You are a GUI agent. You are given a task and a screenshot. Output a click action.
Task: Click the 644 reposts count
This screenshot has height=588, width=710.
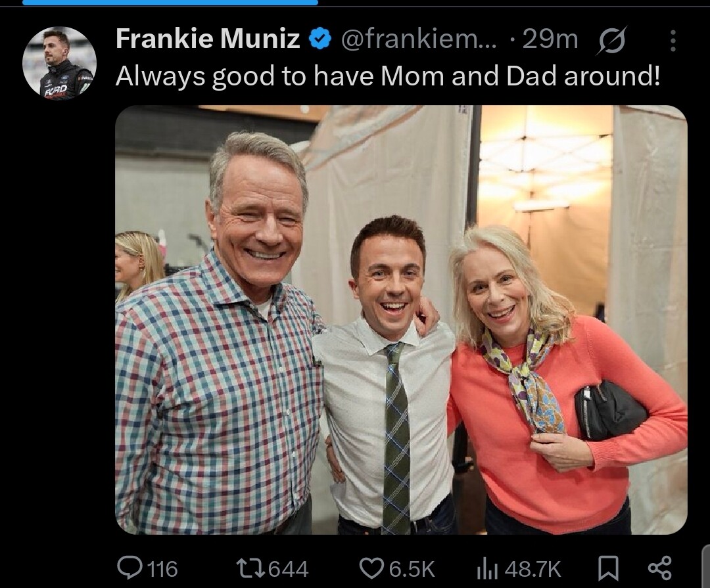click(x=289, y=569)
